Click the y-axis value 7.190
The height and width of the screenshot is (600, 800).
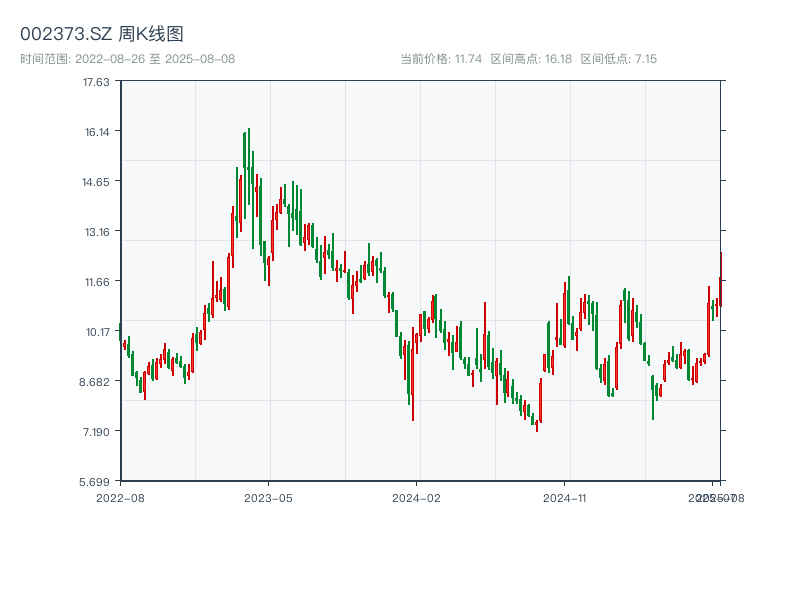(96, 432)
